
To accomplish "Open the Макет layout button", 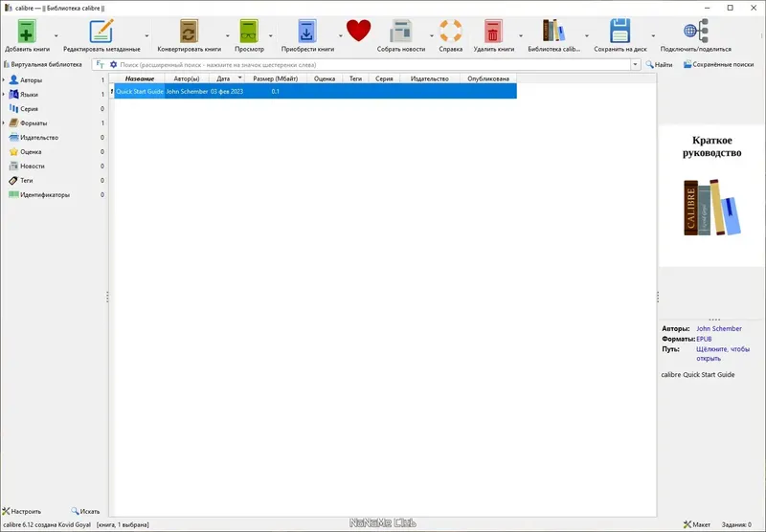I will click(697, 524).
